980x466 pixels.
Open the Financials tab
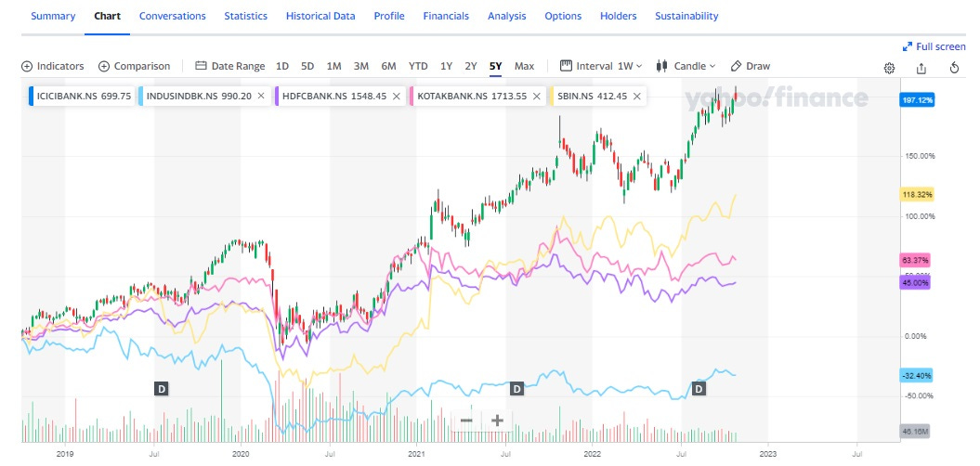point(446,16)
